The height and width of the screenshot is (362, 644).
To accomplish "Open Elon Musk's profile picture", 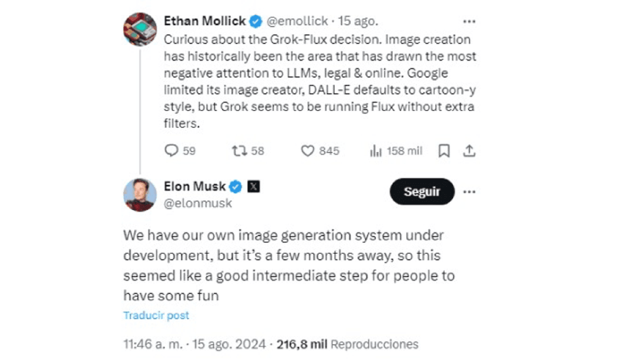I will pyautogui.click(x=140, y=195).
